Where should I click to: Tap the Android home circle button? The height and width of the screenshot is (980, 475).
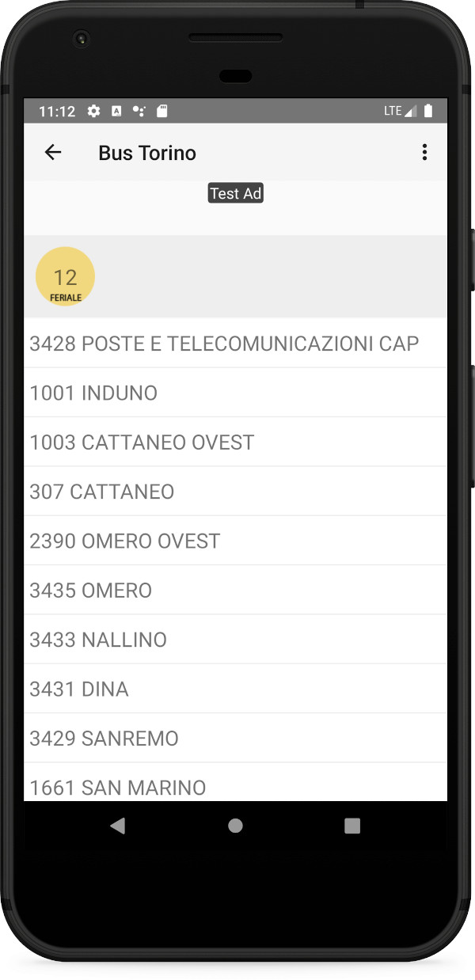[x=235, y=826]
